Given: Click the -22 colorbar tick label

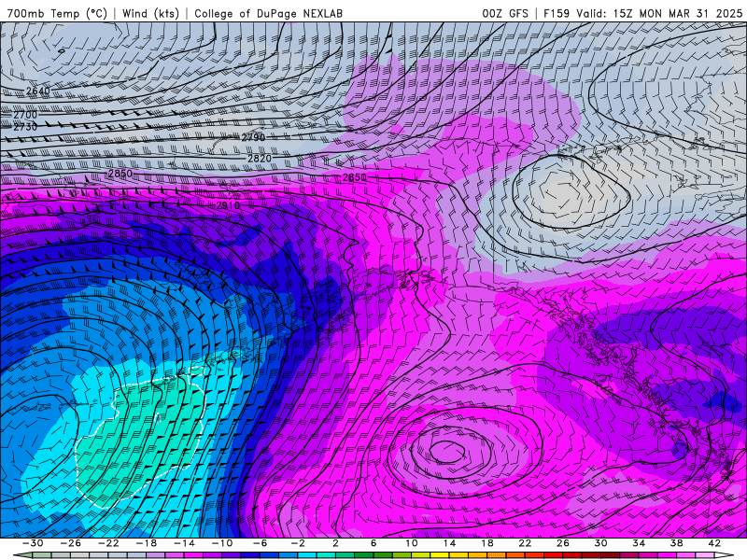Looking at the screenshot, I should 108,543.
